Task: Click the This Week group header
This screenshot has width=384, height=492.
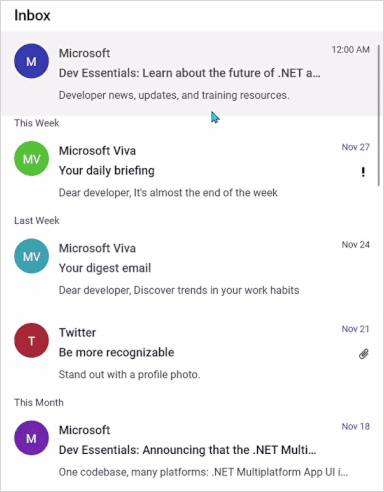Action: [x=37, y=123]
